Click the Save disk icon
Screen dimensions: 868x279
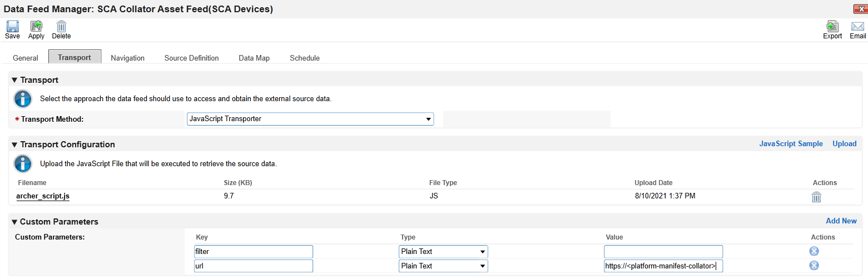(12, 27)
